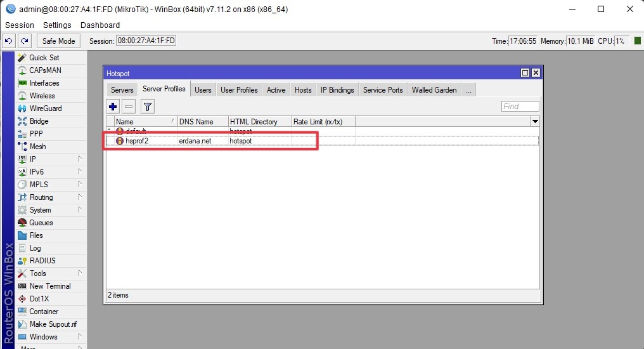Show more tabs via the ellipsis button
644x349 pixels.
coord(469,90)
